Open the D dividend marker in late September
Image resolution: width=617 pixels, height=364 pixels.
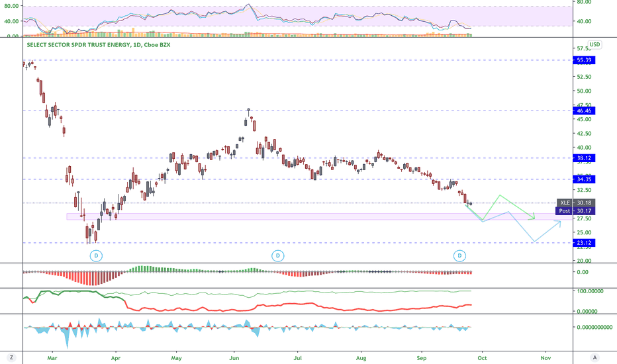click(x=459, y=255)
